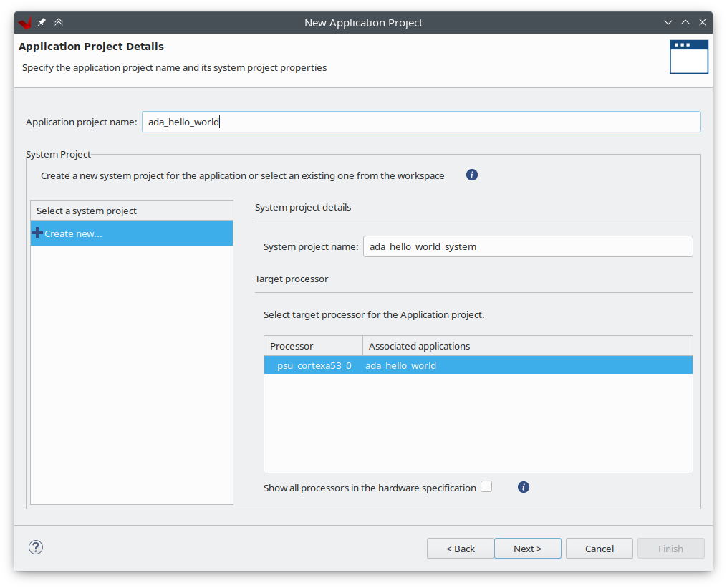Image resolution: width=727 pixels, height=588 pixels.
Task: Select psu_cortexa53_0 processor row
Action: [314, 365]
